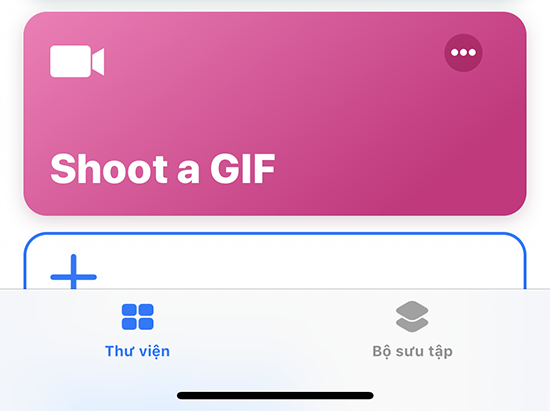Tap the video camera icon on the pink card
The height and width of the screenshot is (411, 550).
click(x=77, y=61)
